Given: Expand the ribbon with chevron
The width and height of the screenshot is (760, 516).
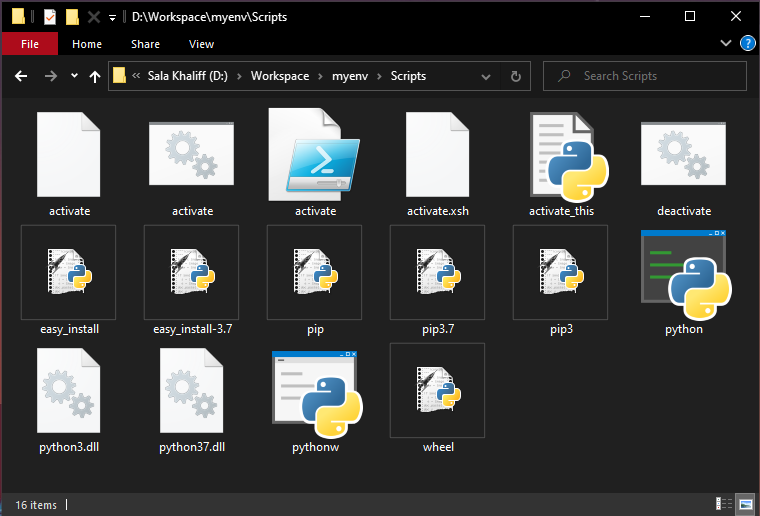Looking at the screenshot, I should pyautogui.click(x=726, y=43).
